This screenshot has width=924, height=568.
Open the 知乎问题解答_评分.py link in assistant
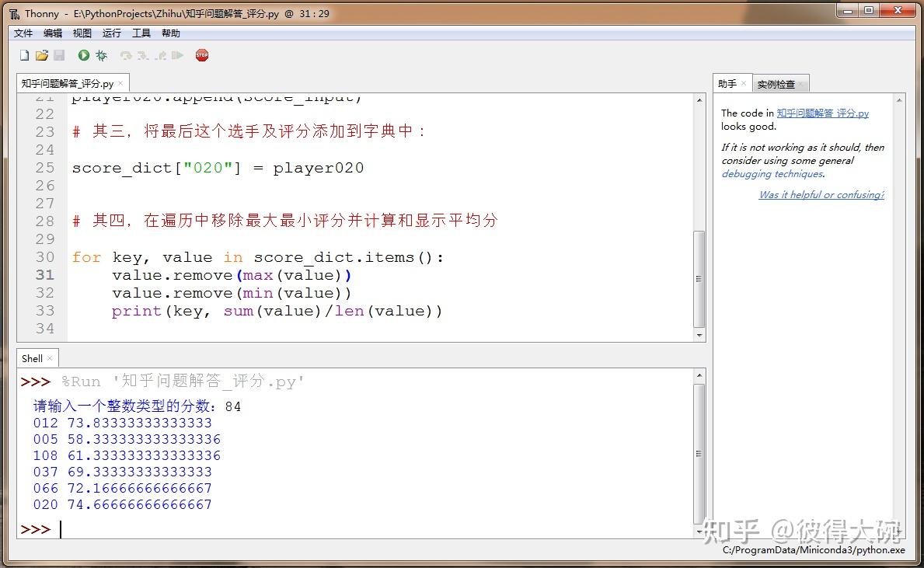[823, 113]
